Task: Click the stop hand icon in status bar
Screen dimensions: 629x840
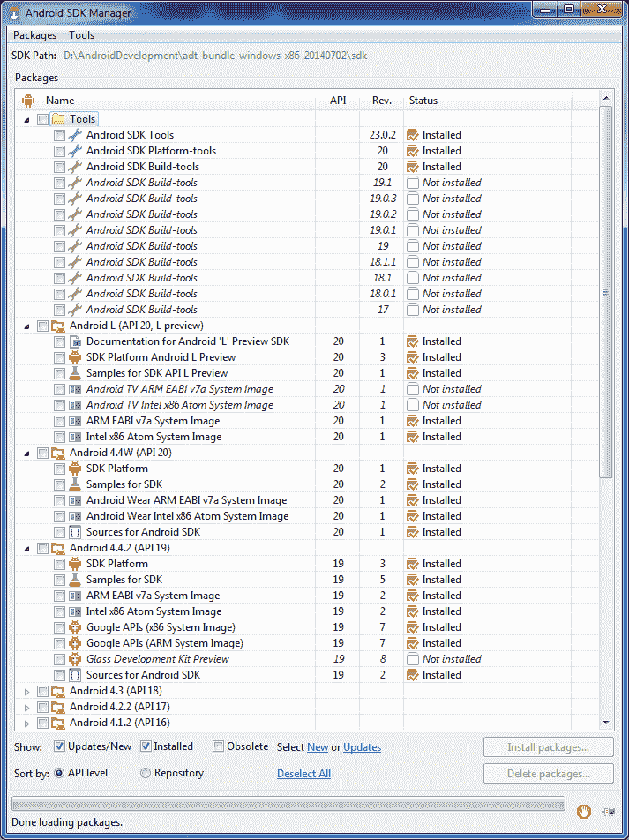Action: point(584,812)
